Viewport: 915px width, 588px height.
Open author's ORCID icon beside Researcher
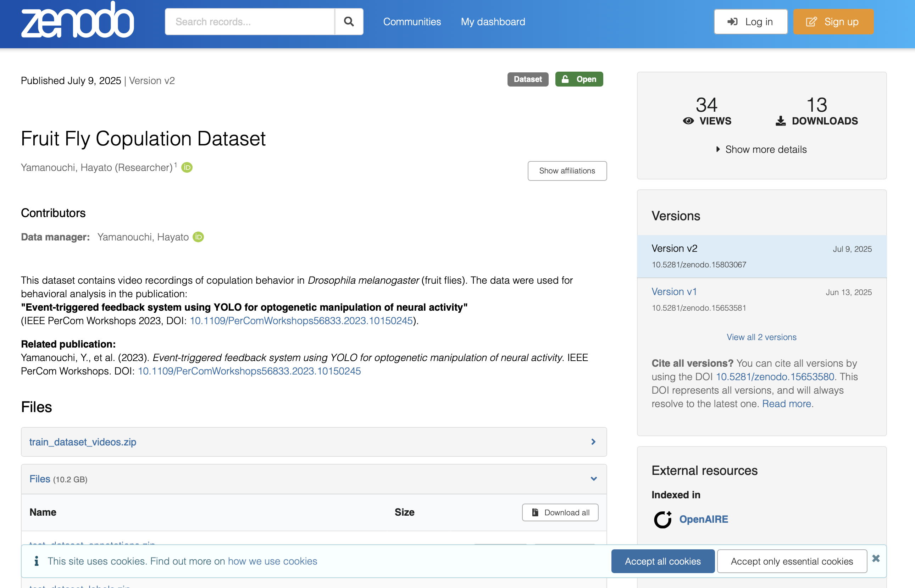[187, 168]
